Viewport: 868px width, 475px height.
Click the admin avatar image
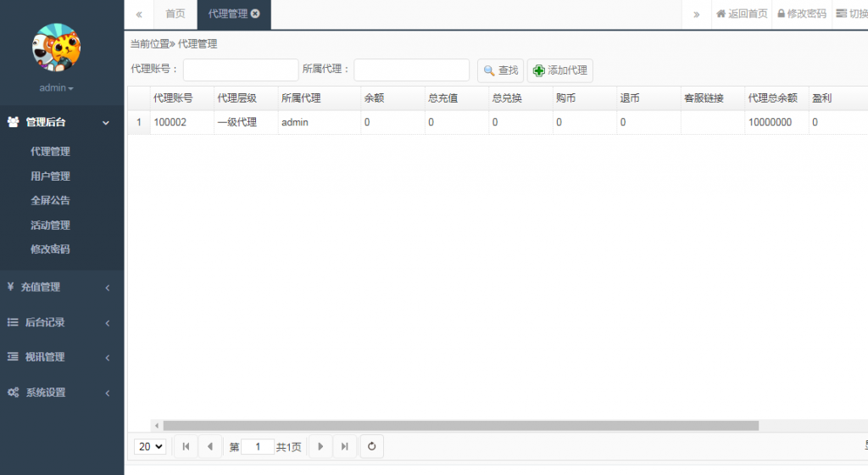pos(56,47)
